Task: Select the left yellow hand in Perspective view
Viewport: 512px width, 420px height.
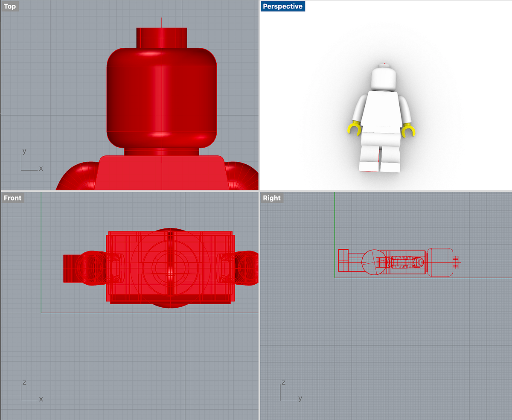Action: click(353, 128)
